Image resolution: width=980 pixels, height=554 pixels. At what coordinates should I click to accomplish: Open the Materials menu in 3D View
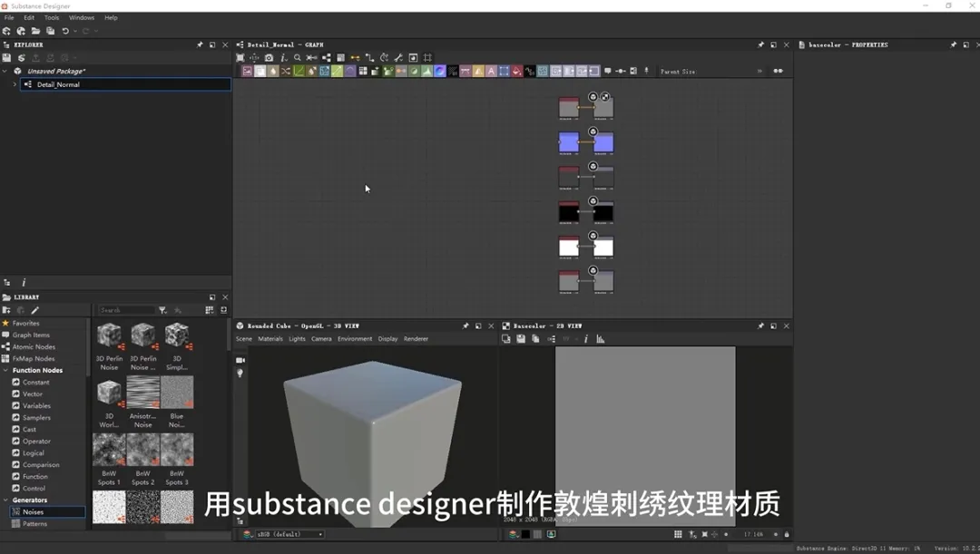[270, 338]
